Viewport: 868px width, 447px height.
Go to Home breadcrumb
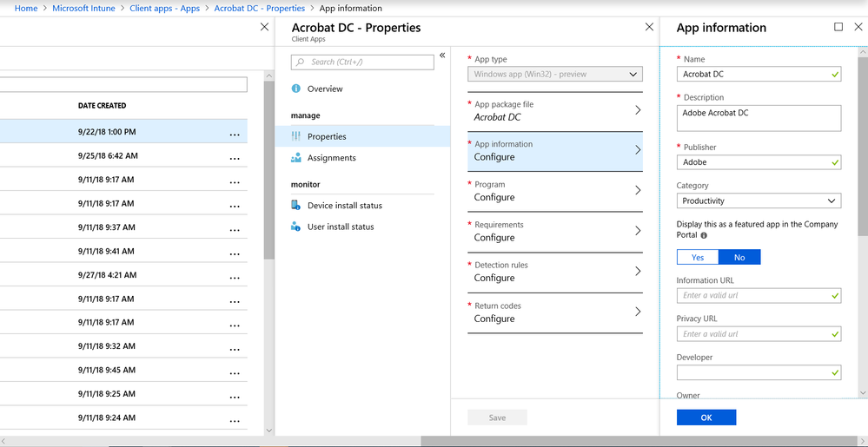click(26, 9)
